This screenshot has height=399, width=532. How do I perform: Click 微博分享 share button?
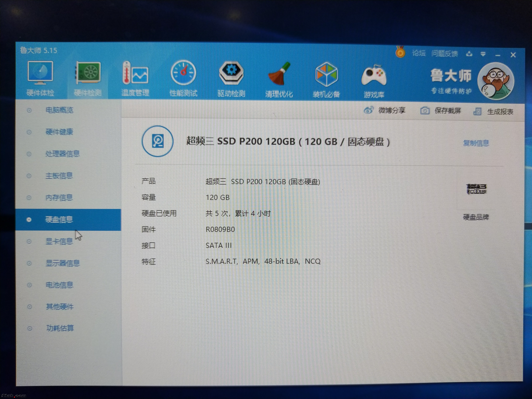(x=384, y=110)
